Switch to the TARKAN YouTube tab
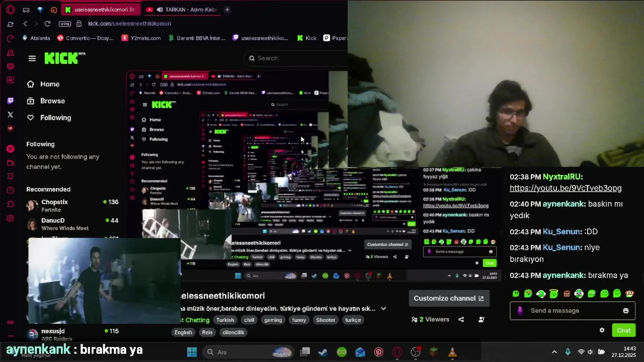Screen dimensions: 644x362 click(181, 10)
